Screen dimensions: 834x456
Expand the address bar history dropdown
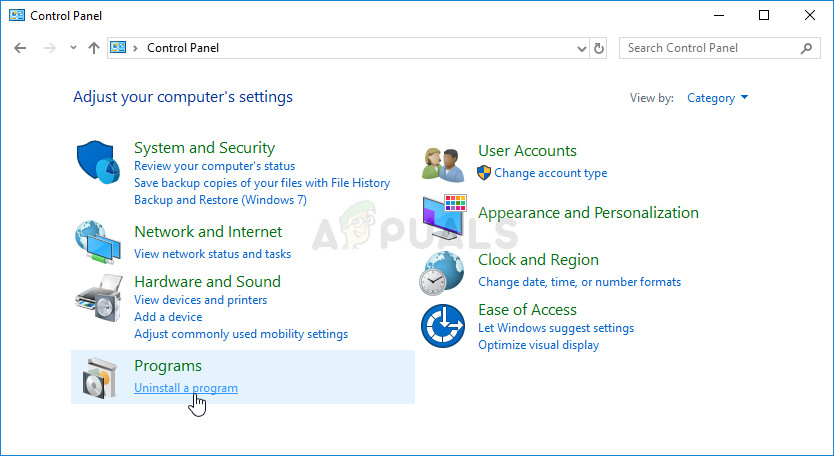pyautogui.click(x=583, y=48)
